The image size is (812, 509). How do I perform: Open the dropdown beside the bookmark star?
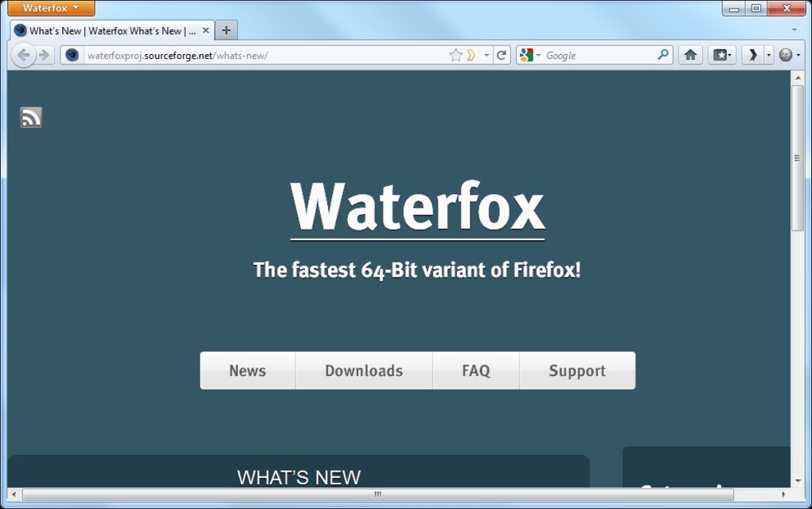(486, 55)
